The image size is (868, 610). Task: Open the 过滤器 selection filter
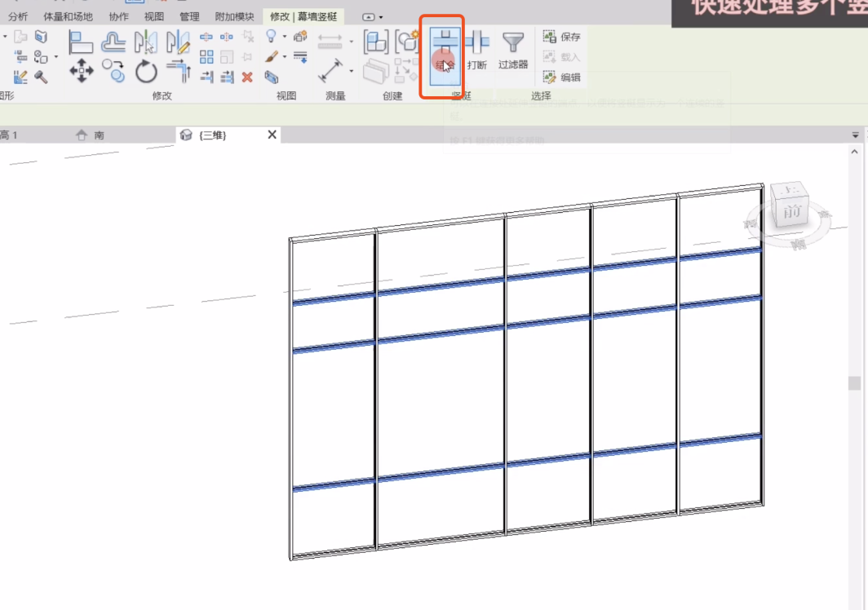(x=513, y=51)
